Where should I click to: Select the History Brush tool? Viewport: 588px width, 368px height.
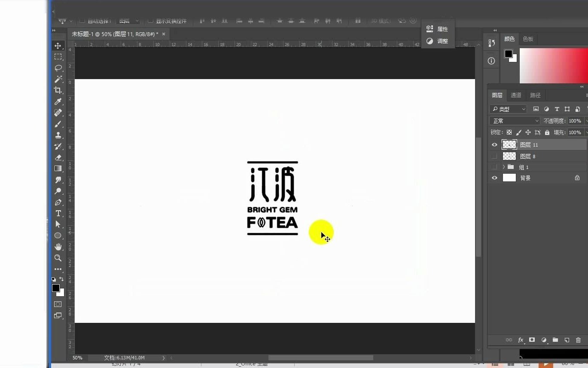click(x=58, y=146)
